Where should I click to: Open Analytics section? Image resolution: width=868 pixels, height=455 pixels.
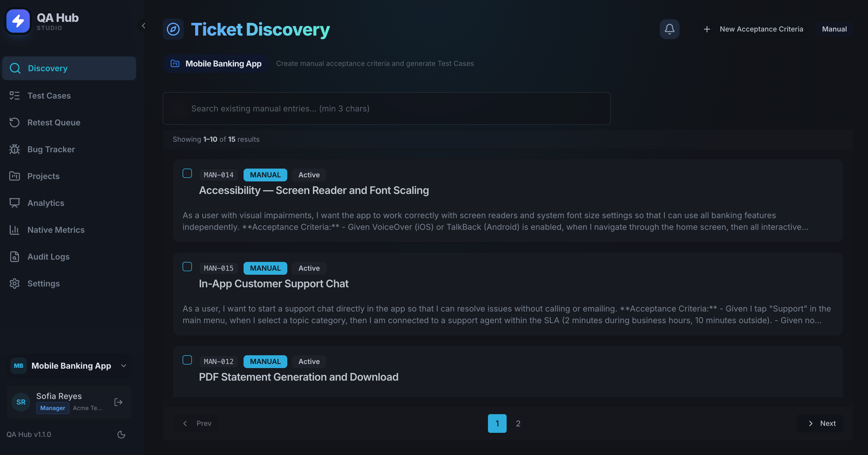[x=69, y=203]
